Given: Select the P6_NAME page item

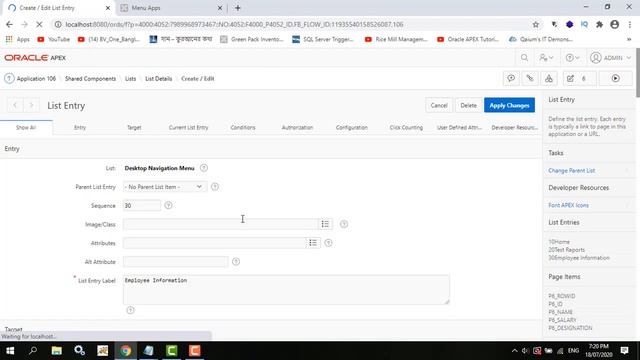Looking at the screenshot, I should (x=560, y=312).
